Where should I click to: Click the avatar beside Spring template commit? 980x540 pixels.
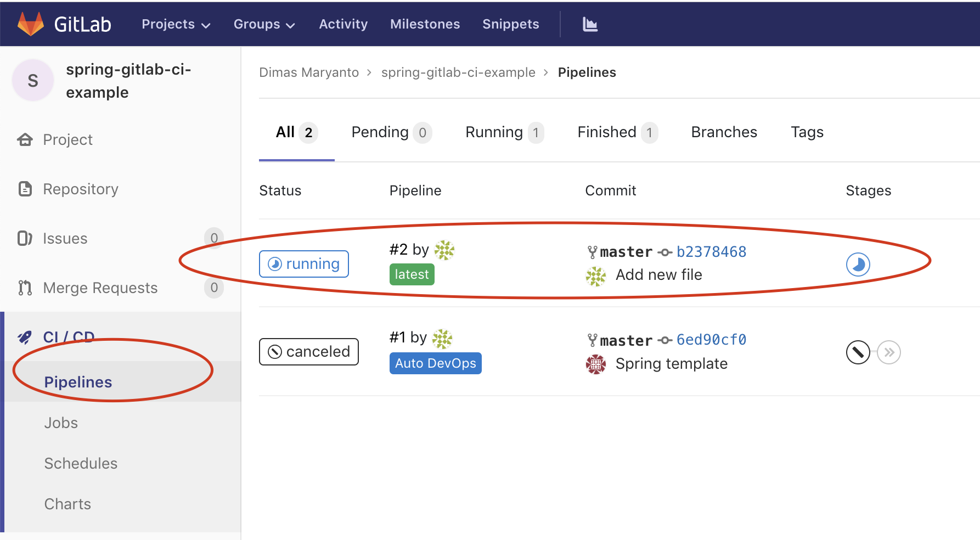click(x=596, y=364)
